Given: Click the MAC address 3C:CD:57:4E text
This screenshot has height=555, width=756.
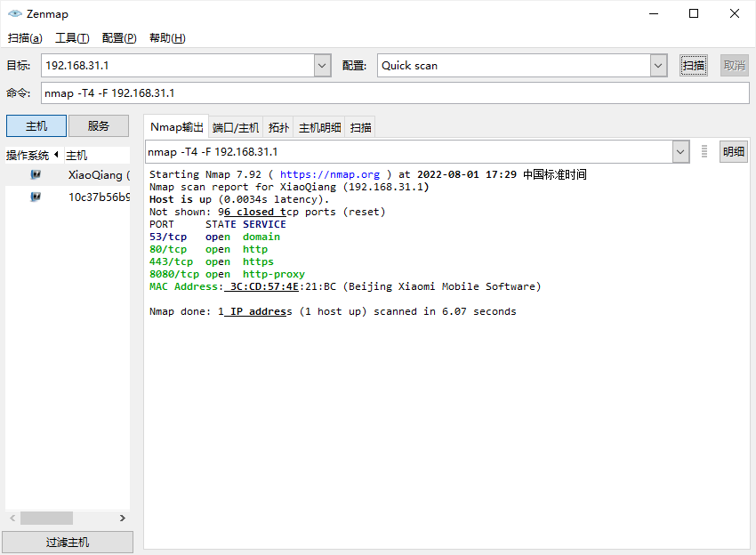Looking at the screenshot, I should pos(264,287).
